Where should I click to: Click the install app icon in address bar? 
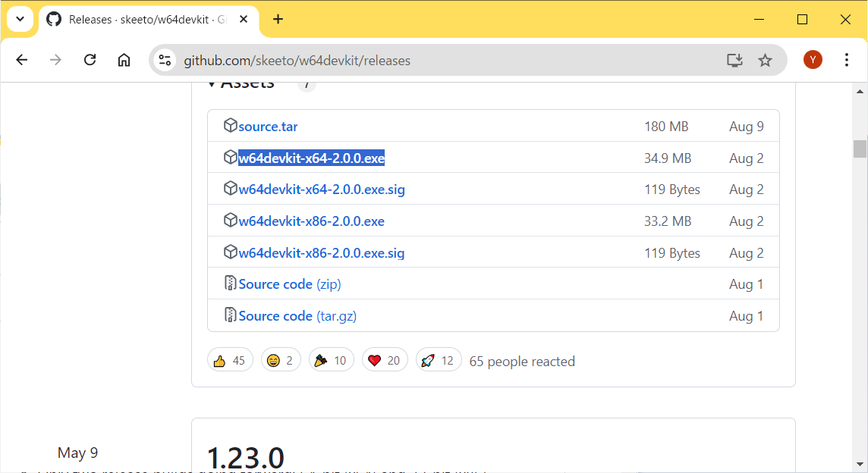(734, 60)
